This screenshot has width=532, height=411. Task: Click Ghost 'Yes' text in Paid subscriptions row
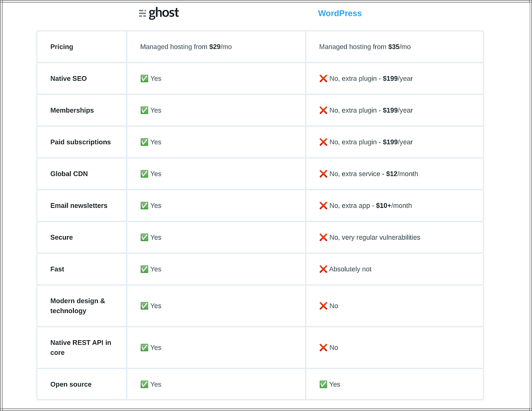click(156, 142)
